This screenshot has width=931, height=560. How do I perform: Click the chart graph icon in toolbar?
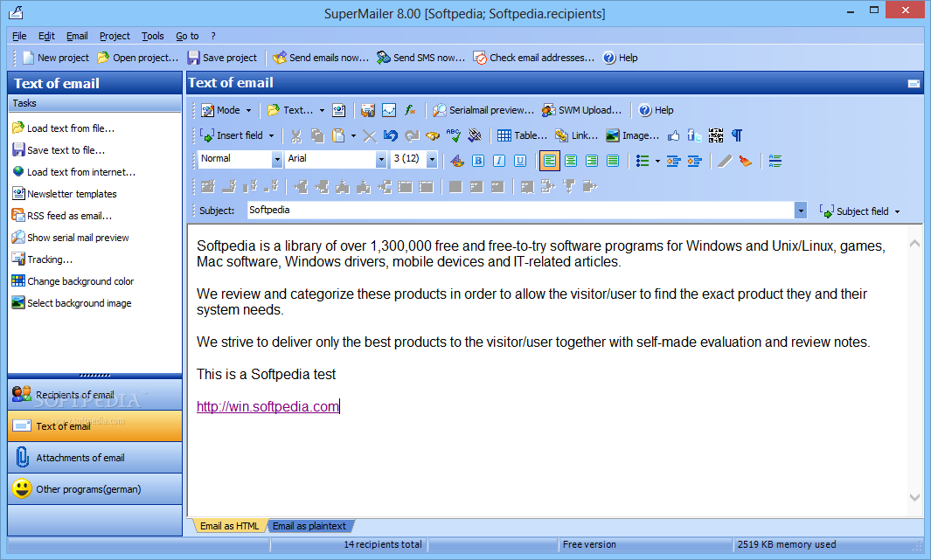pos(389,110)
